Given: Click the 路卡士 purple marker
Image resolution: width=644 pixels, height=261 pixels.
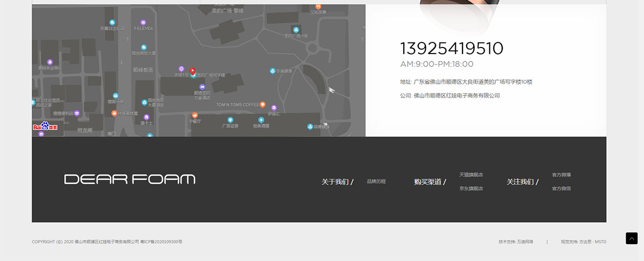Looking at the screenshot, I should click(146, 117).
